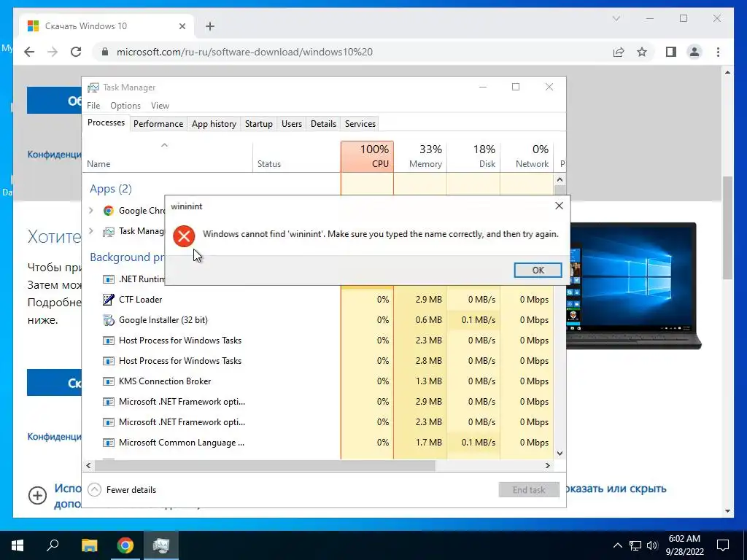Click the Windows laptop image on webpage
Image resolution: width=747 pixels, height=560 pixels.
(632, 286)
